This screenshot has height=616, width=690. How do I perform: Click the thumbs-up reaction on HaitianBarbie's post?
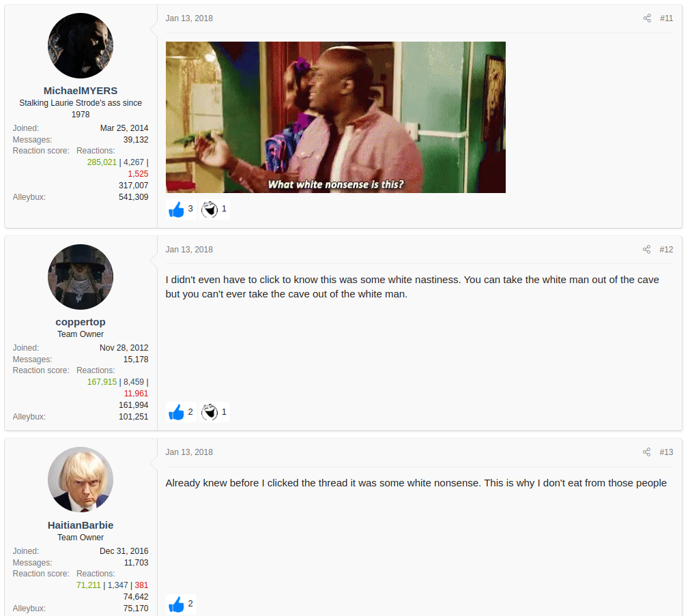click(177, 604)
